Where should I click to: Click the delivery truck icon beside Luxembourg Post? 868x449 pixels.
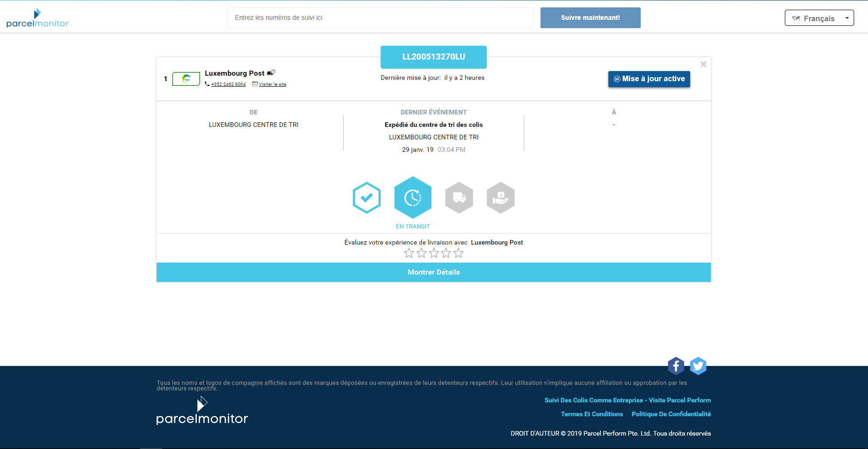pos(271,72)
